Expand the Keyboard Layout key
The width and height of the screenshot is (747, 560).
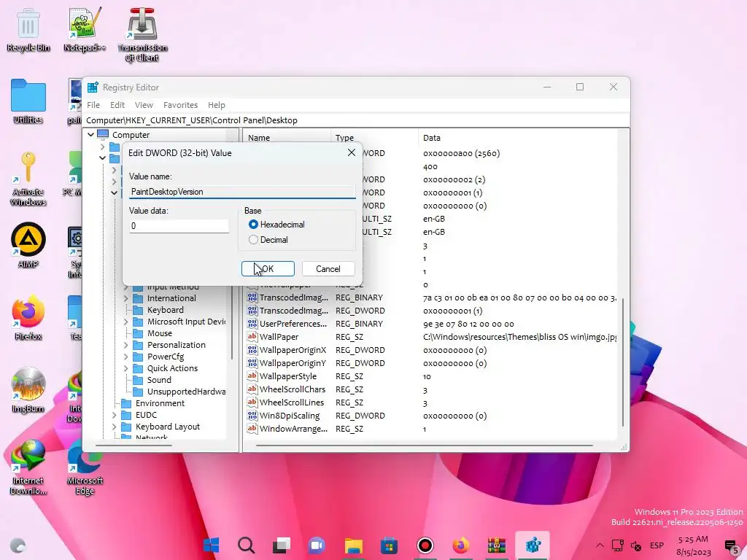(x=115, y=427)
